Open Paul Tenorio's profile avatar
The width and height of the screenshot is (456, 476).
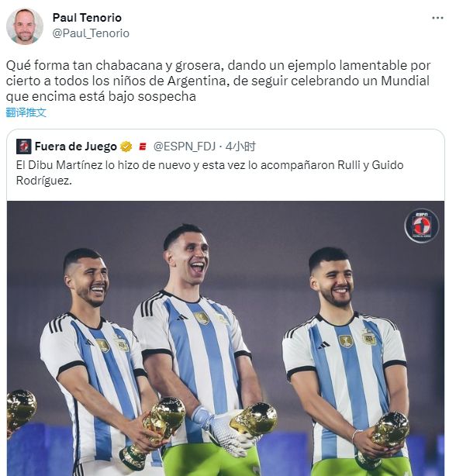point(25,26)
